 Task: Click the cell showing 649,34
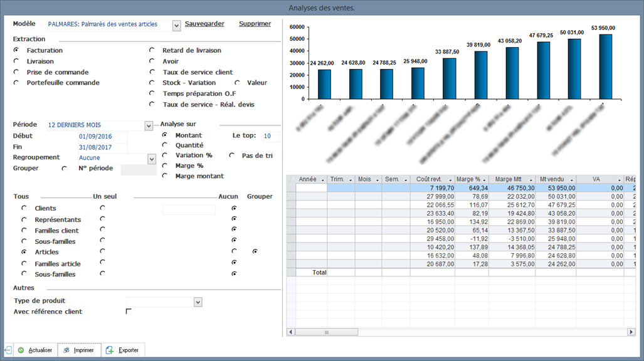tap(472, 188)
